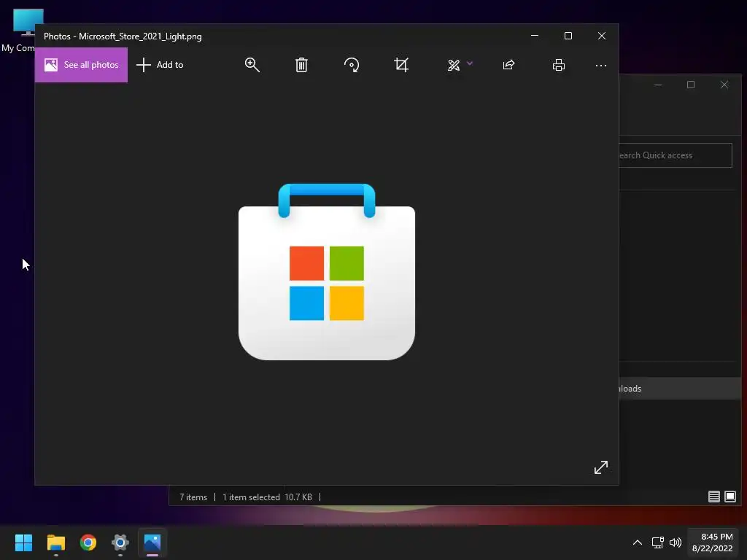This screenshot has width=747, height=560.
Task: Click the Photos app taskbar icon
Action: (152, 542)
